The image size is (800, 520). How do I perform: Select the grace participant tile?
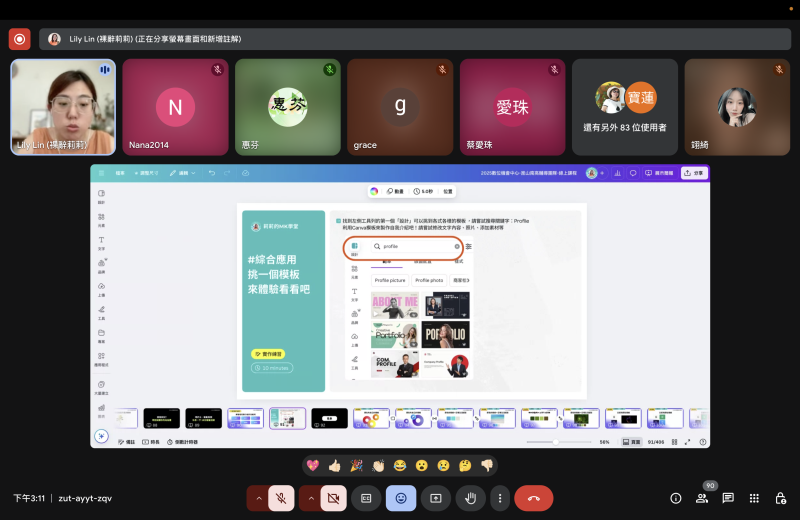coord(400,107)
